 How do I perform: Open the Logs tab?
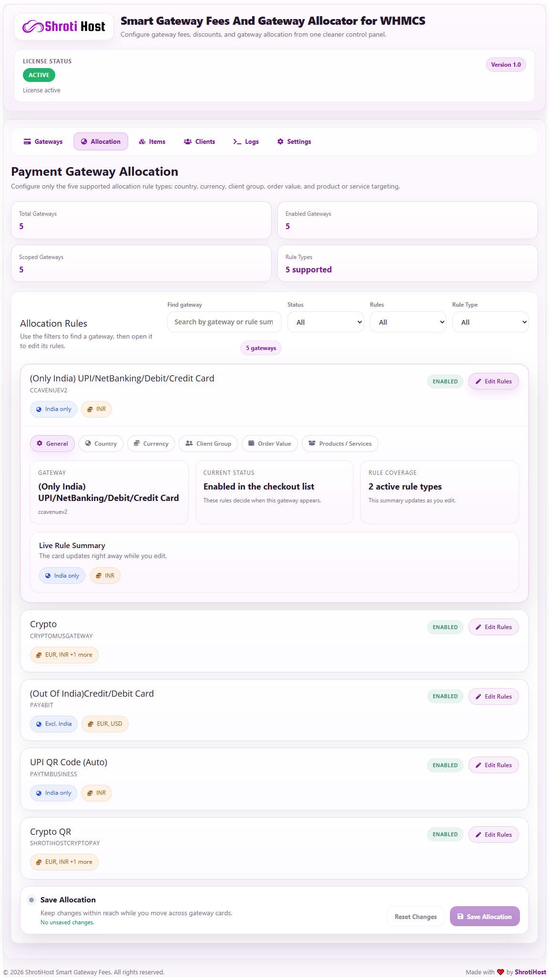point(246,141)
